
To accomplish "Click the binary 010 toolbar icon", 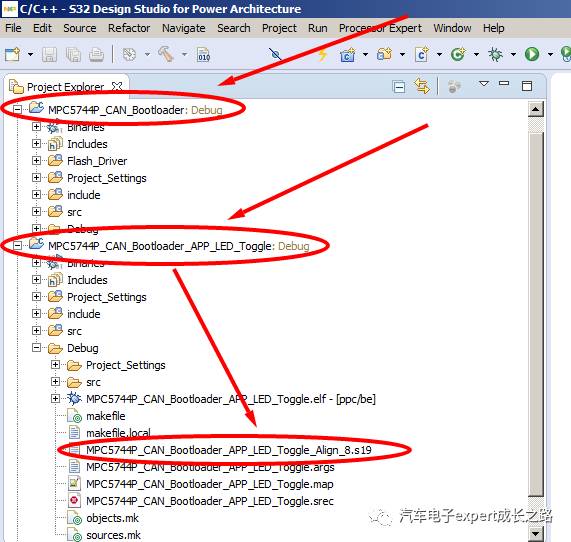I will pyautogui.click(x=204, y=55).
